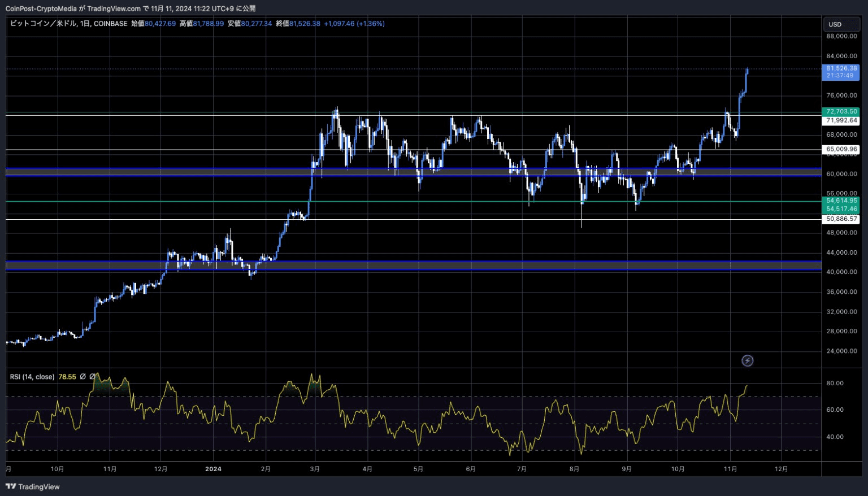The height and width of the screenshot is (496, 868).
Task: Click the 24,000.00 price axis label
Action: tap(841, 351)
